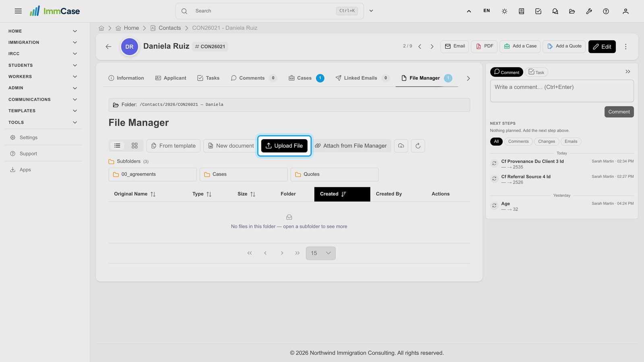644x362 pixels.
Task: Open the folder icon in top header
Action: [572, 11]
